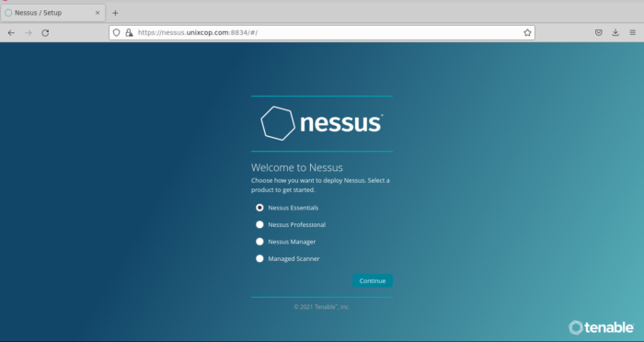Click the Tenable logo in the corner
This screenshot has width=644, height=342.
point(602,327)
